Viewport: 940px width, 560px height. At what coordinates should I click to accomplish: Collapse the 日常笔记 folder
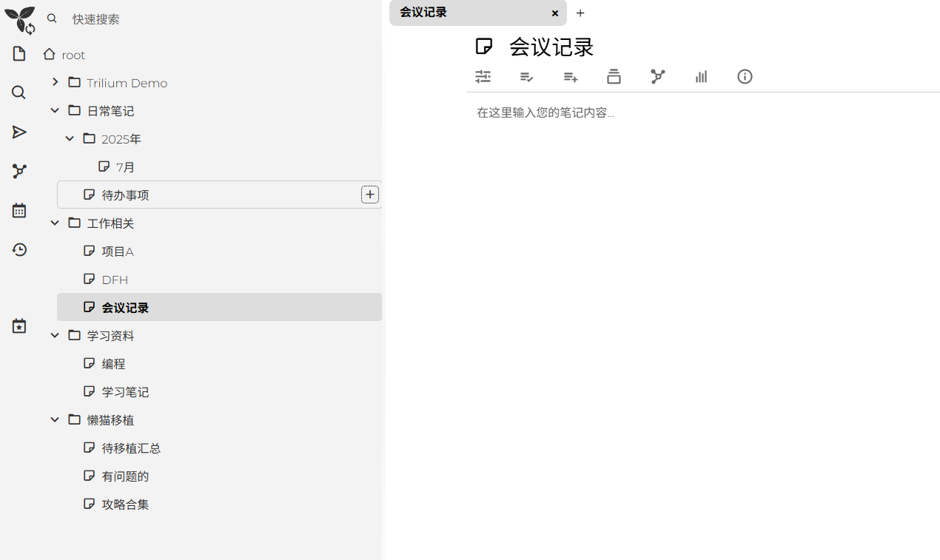point(55,110)
